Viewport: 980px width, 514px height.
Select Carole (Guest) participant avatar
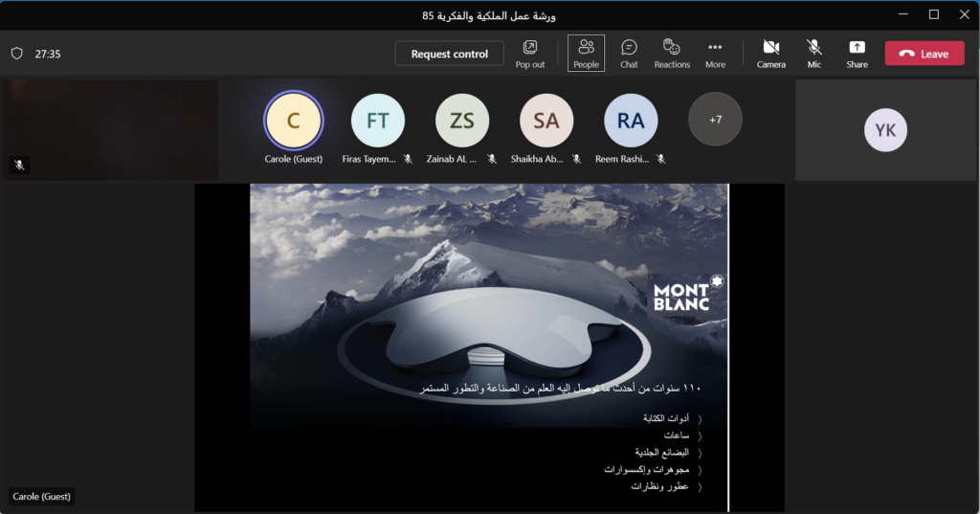294,120
